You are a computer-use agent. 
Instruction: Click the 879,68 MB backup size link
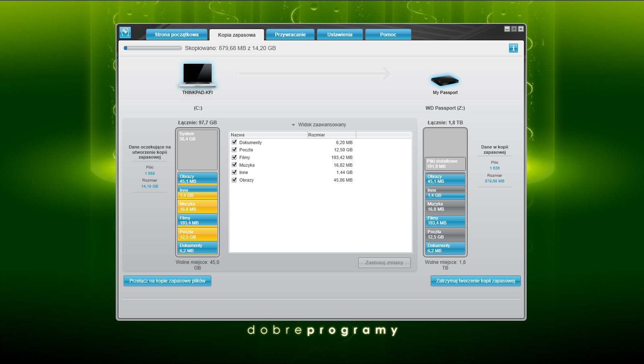(x=494, y=181)
